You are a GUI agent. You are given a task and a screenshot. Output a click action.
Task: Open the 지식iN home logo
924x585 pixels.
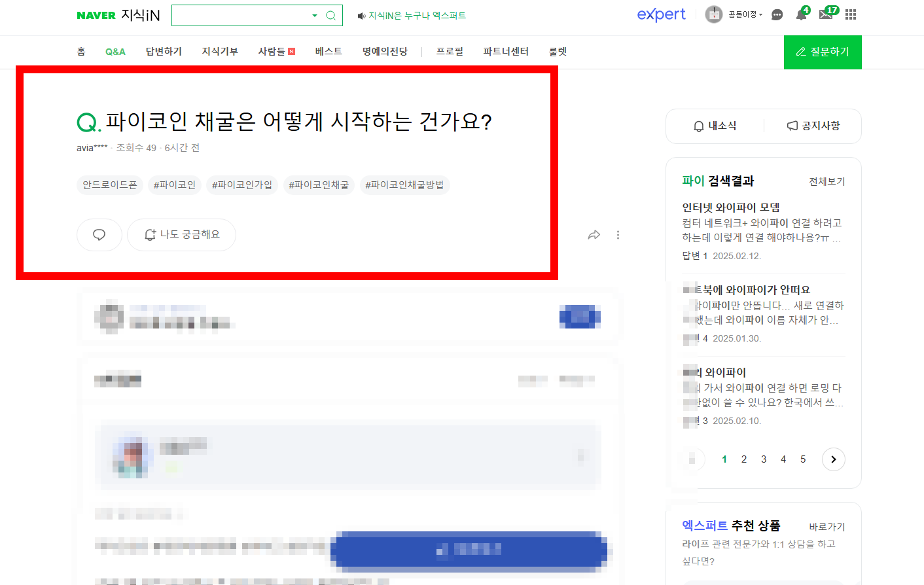coord(141,15)
